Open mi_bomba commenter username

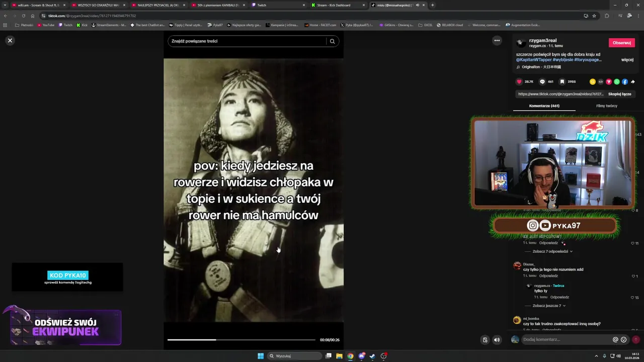pyautogui.click(x=531, y=318)
